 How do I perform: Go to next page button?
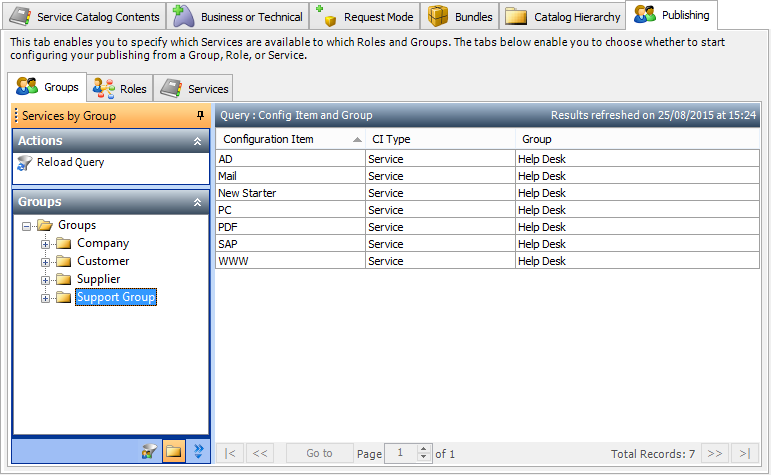715,453
